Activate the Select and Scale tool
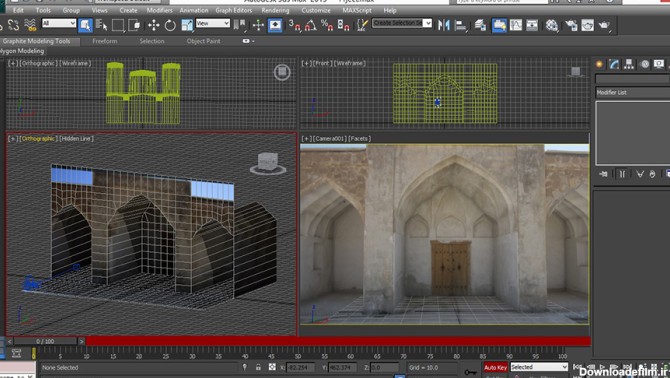This screenshot has height=378, width=670. coord(187,25)
